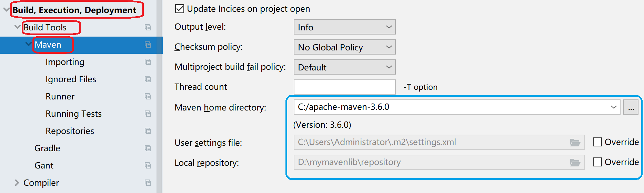Screen dimensions: 644x193
Task: Click the browse button for Maven home
Action: 631,107
